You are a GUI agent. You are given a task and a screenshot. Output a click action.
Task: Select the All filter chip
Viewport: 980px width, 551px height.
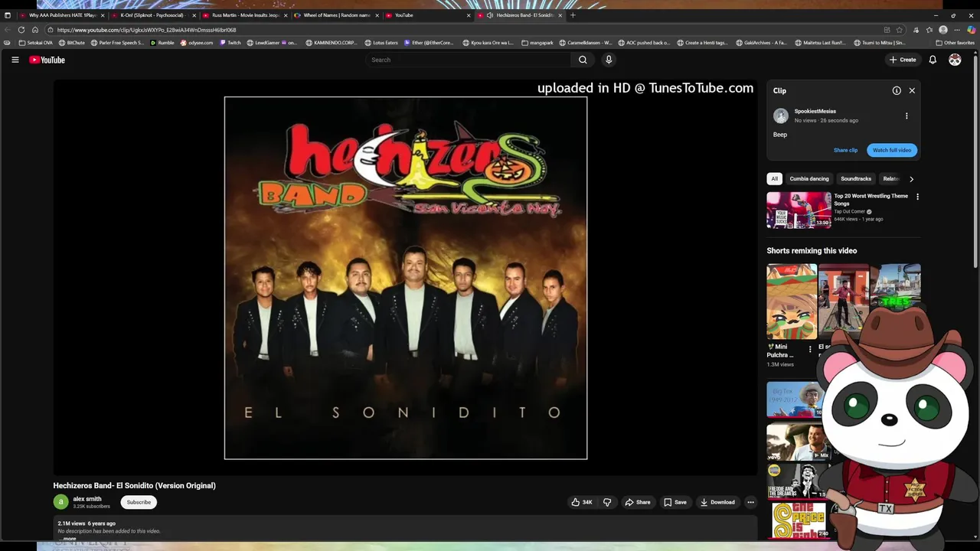[774, 179]
